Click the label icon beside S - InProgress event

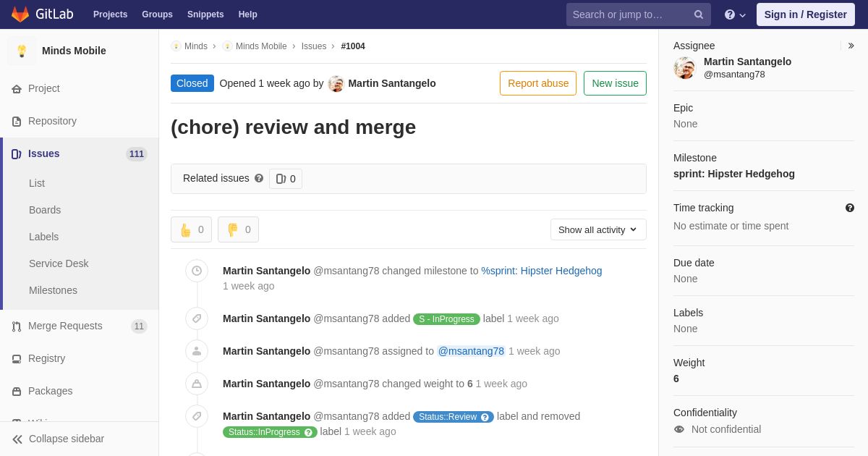197,318
